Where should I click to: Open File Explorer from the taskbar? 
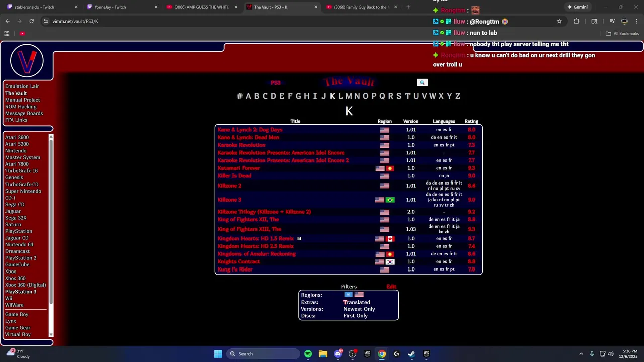(x=323, y=354)
